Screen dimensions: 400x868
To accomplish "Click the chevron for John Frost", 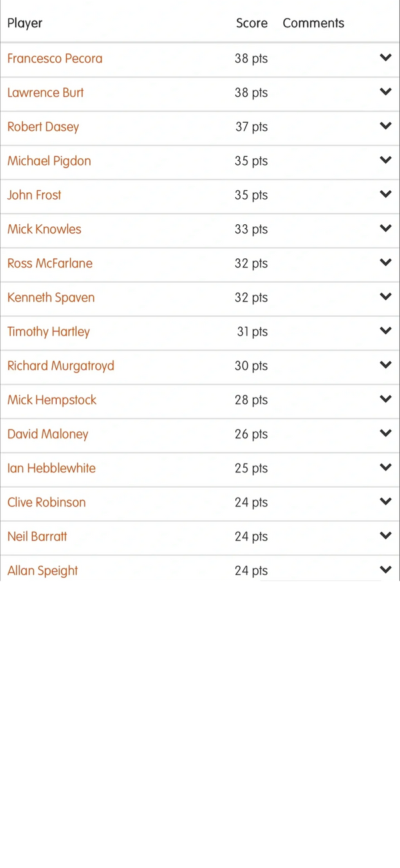I will [x=385, y=194].
